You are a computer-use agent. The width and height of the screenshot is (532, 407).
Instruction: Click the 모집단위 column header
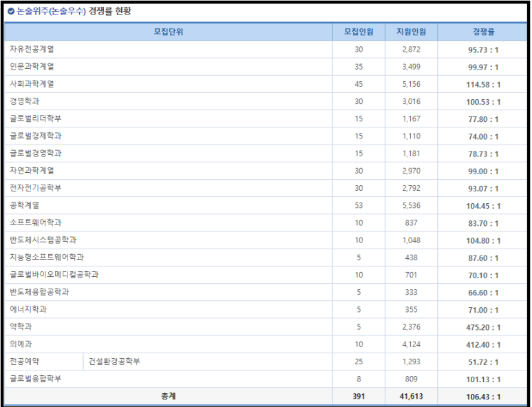pyautogui.click(x=169, y=32)
